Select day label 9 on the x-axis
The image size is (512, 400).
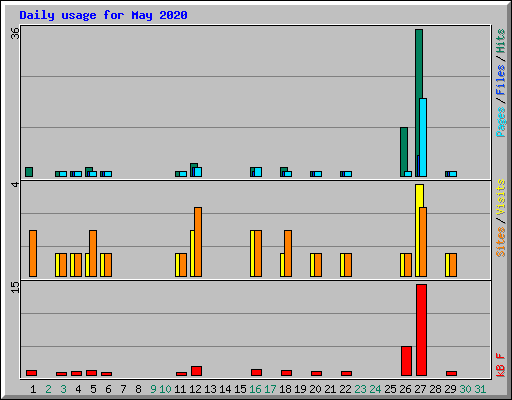153,389
